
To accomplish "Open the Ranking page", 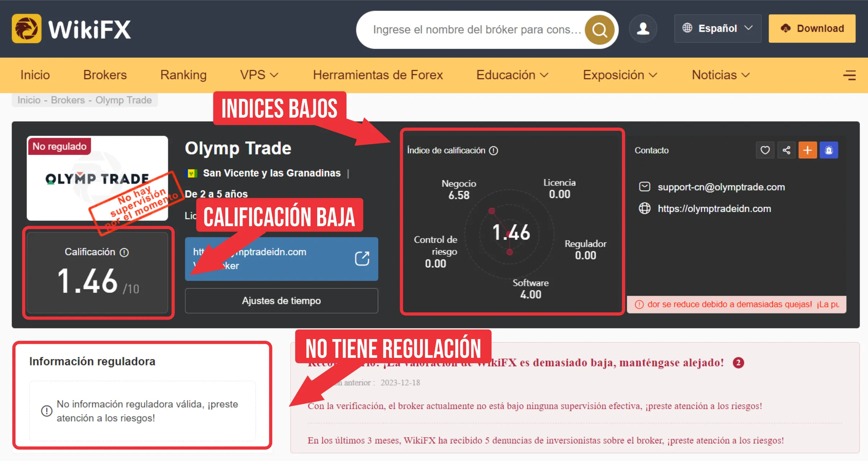I will (x=183, y=75).
